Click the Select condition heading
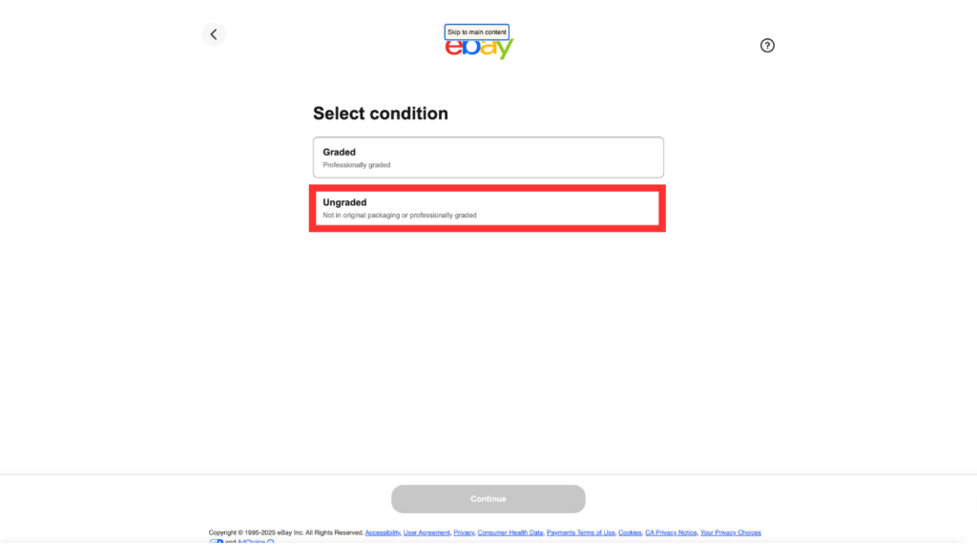977x560 pixels. (380, 114)
